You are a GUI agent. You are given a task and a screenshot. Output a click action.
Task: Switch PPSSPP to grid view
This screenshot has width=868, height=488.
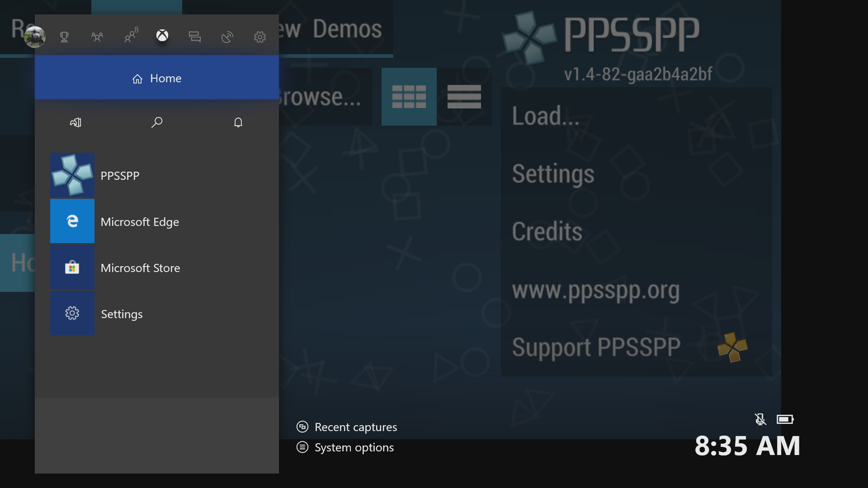coord(409,97)
